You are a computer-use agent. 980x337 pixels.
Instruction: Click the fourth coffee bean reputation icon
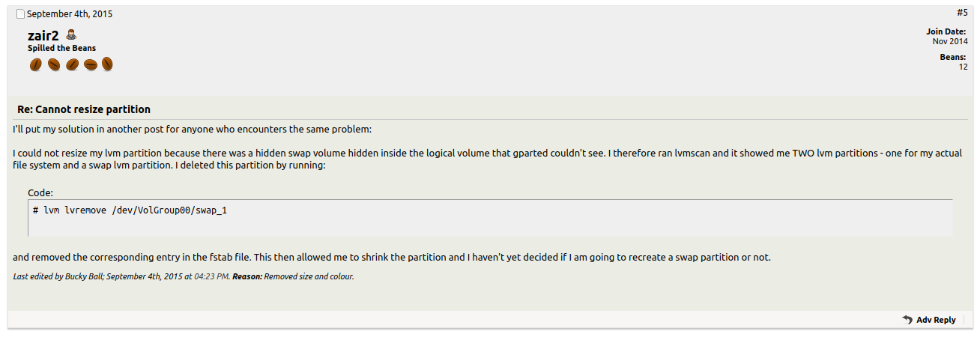[90, 65]
